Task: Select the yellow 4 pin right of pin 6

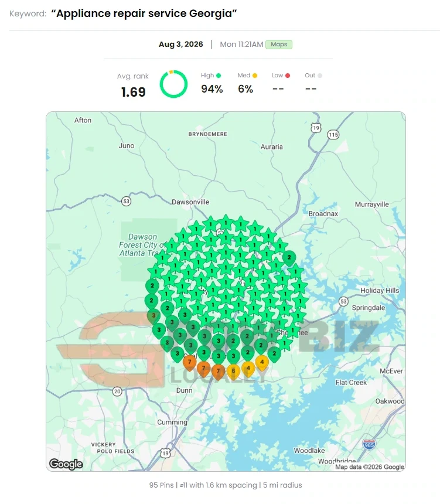Action: tap(248, 369)
